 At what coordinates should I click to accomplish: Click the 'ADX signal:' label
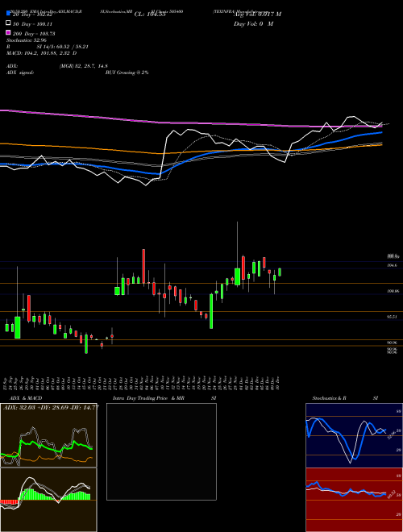click(20, 73)
